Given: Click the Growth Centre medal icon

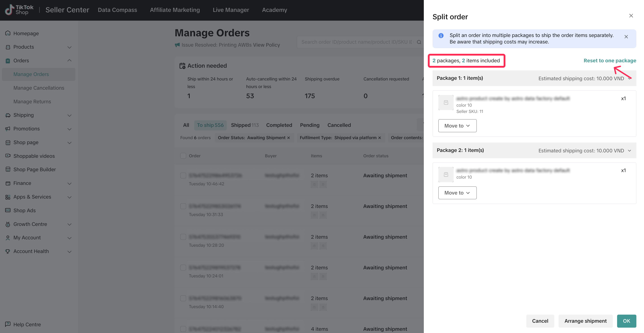Looking at the screenshot, I should (x=8, y=224).
